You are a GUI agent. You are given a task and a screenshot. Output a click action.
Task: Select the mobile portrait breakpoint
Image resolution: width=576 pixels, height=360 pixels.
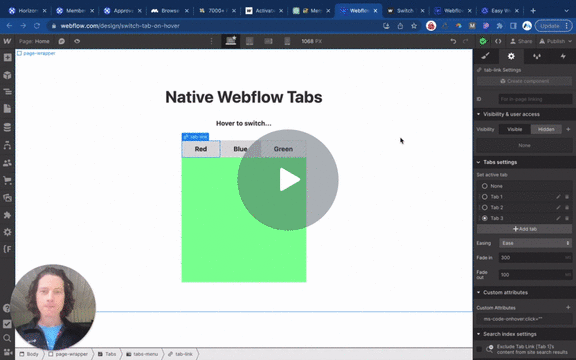(x=287, y=41)
